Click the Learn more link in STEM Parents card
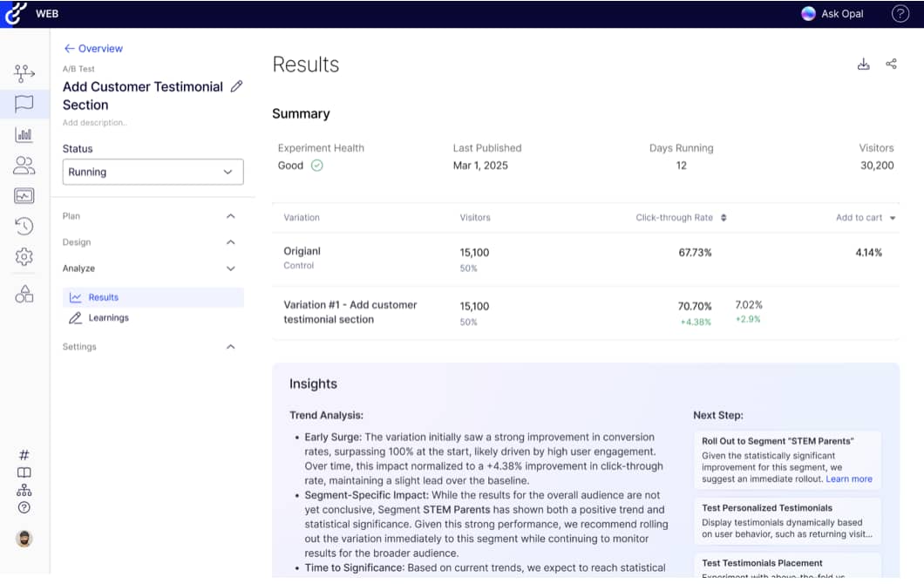The height and width of the screenshot is (584, 924). pyautogui.click(x=850, y=478)
